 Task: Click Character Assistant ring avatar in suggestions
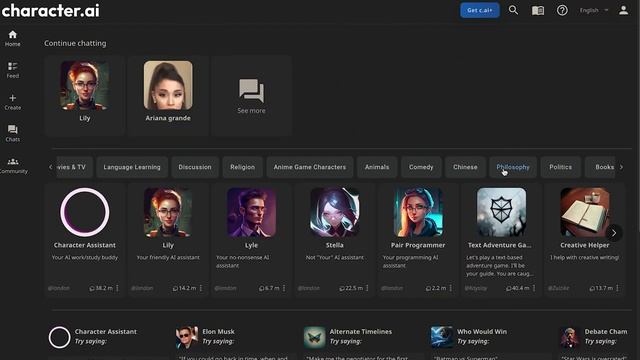click(60, 337)
